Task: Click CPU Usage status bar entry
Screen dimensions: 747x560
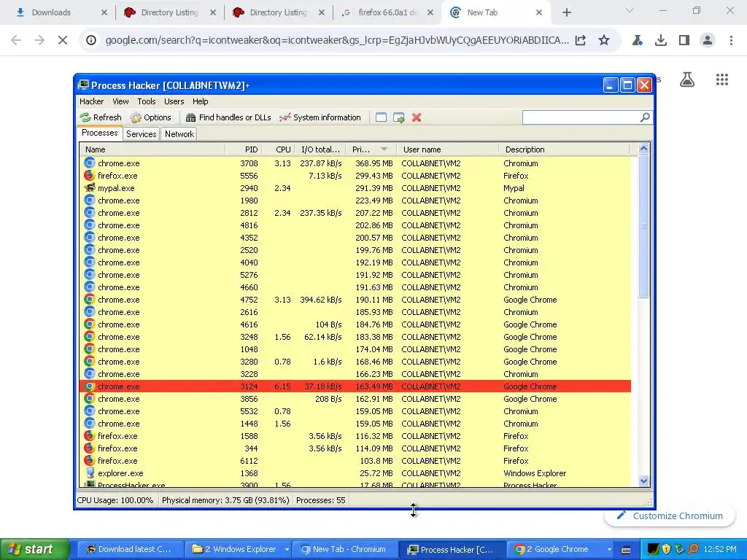Action: click(x=115, y=500)
